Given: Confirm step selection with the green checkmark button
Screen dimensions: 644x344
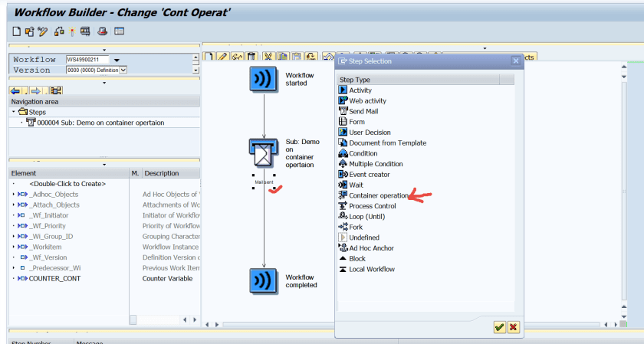Looking at the screenshot, I should coord(499,327).
